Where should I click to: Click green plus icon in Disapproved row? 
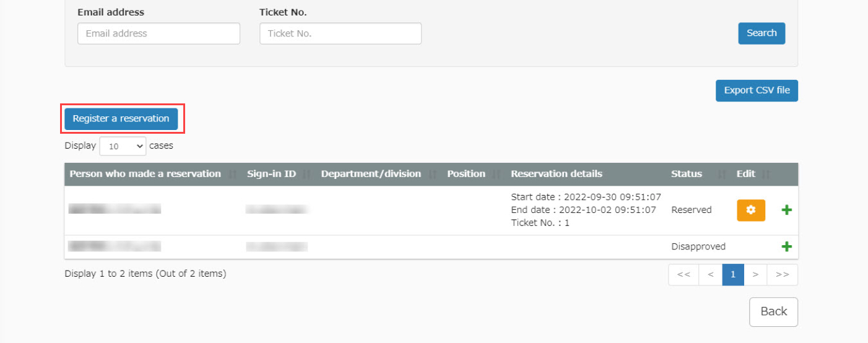coord(786,246)
